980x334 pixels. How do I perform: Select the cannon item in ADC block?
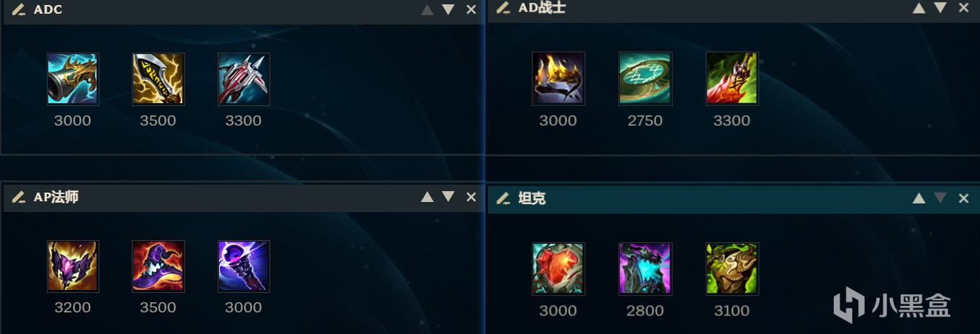[x=73, y=79]
